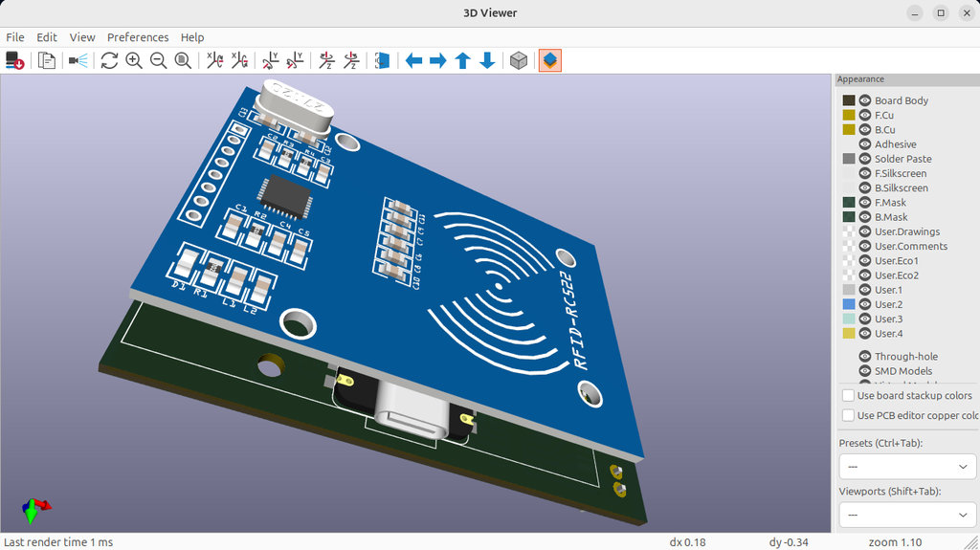Hide the Adhesive layer
Image resolution: width=980 pixels, height=550 pixels.
coord(865,144)
